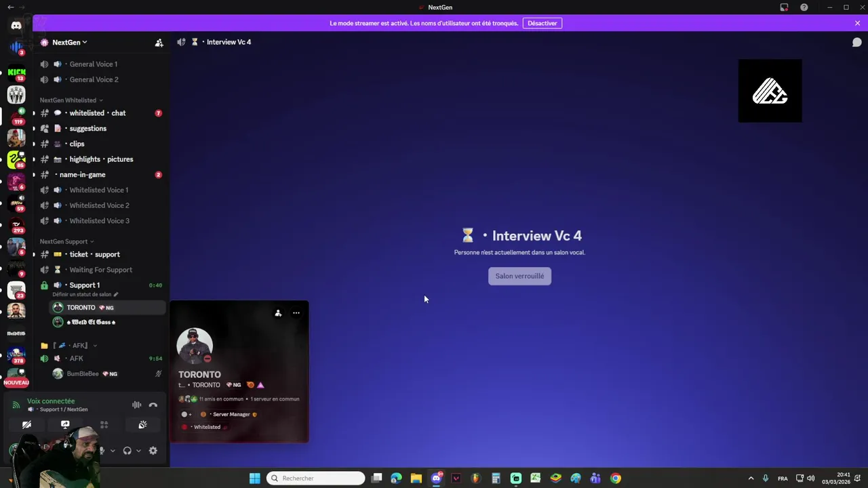Focus the Rechercher taskbar search box
868x488 pixels.
[316, 479]
